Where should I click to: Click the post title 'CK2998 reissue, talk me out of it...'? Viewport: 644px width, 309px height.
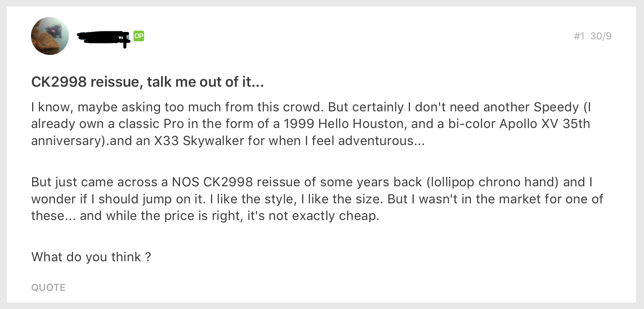coord(147,82)
